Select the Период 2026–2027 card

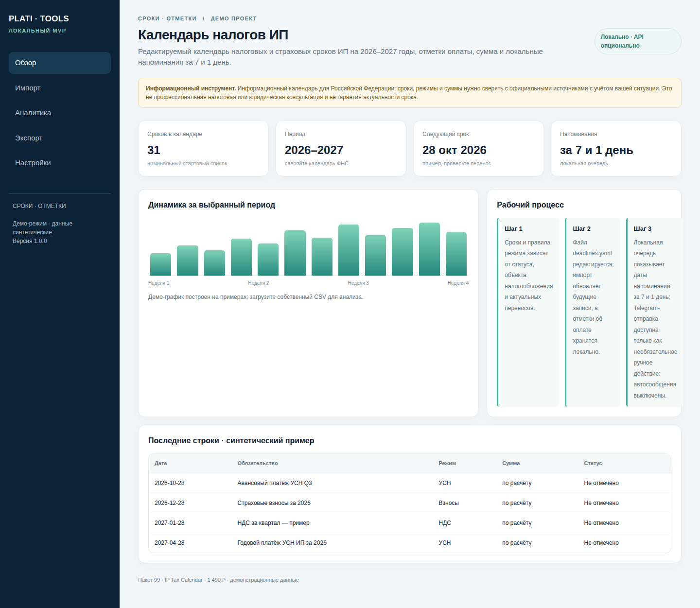coord(341,149)
